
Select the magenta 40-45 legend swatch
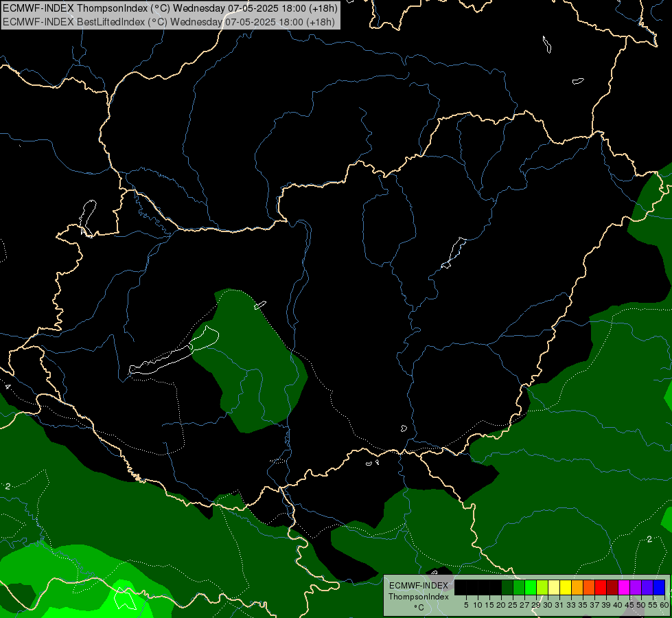click(x=624, y=587)
